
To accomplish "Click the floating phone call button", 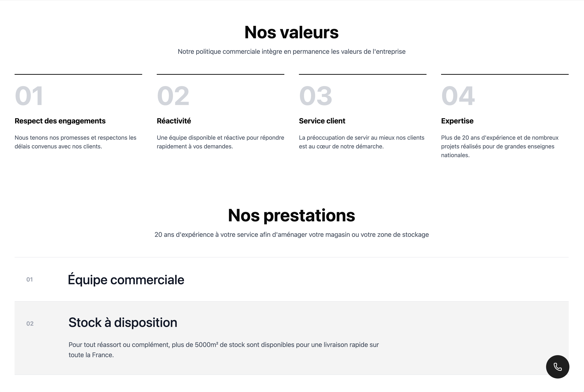I will [x=558, y=367].
